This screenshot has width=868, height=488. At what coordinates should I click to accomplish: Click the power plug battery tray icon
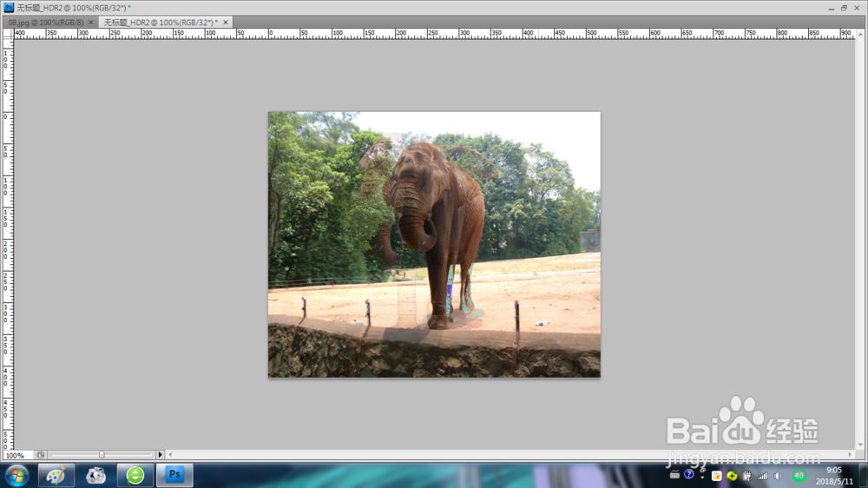click(x=746, y=476)
